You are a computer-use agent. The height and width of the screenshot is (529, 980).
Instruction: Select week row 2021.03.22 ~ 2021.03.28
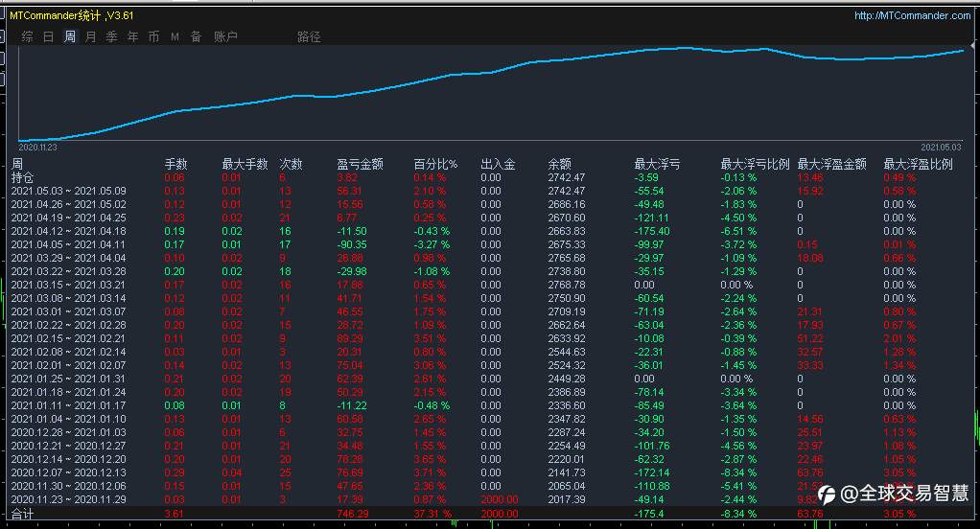69,271
